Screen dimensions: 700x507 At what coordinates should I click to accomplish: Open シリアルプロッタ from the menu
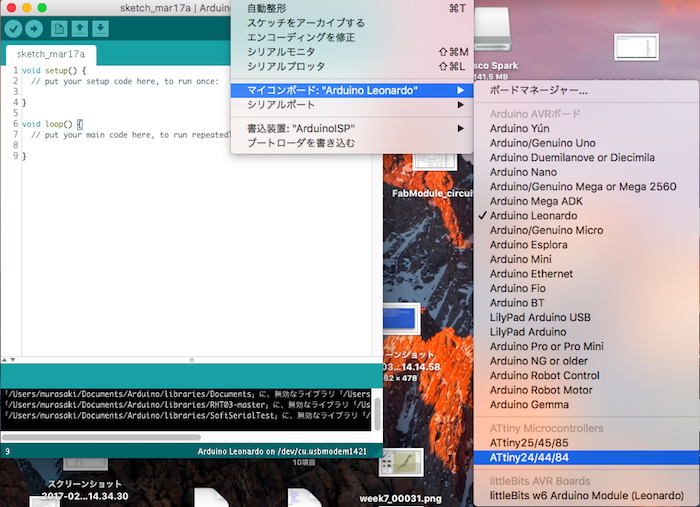coord(352,66)
